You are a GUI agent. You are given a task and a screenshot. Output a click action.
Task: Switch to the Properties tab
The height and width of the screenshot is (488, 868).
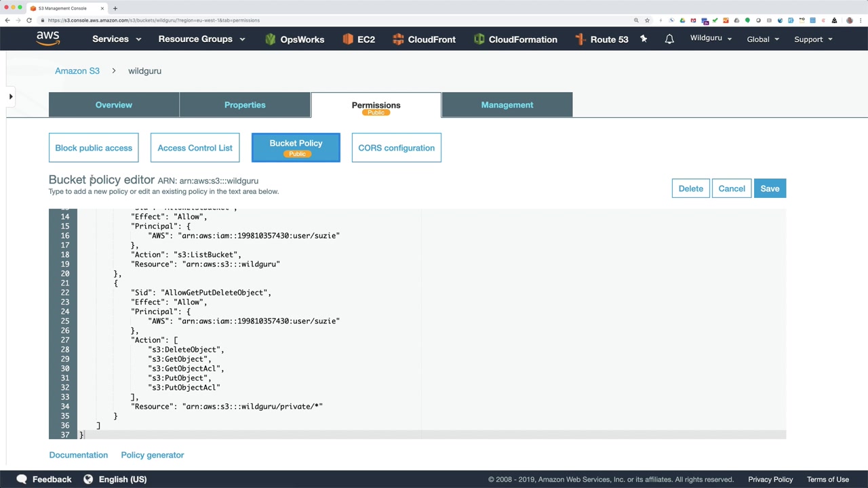point(245,105)
